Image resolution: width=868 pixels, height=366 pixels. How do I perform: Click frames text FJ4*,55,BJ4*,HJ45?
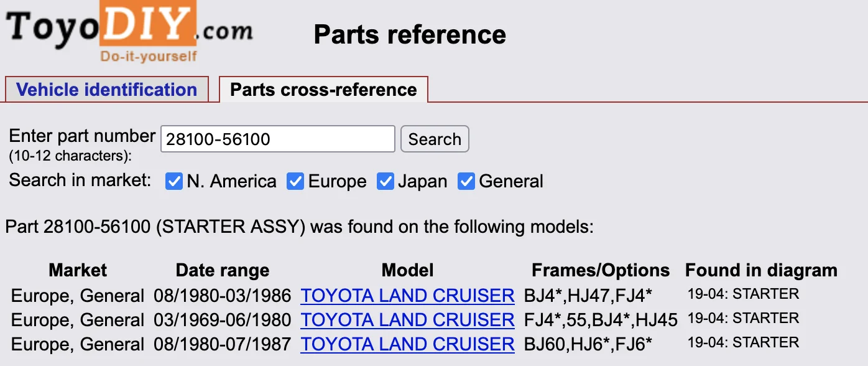pos(601,320)
